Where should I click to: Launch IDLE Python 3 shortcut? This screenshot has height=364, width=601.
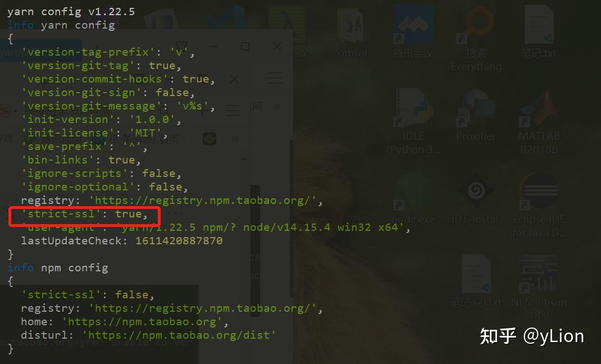click(413, 122)
